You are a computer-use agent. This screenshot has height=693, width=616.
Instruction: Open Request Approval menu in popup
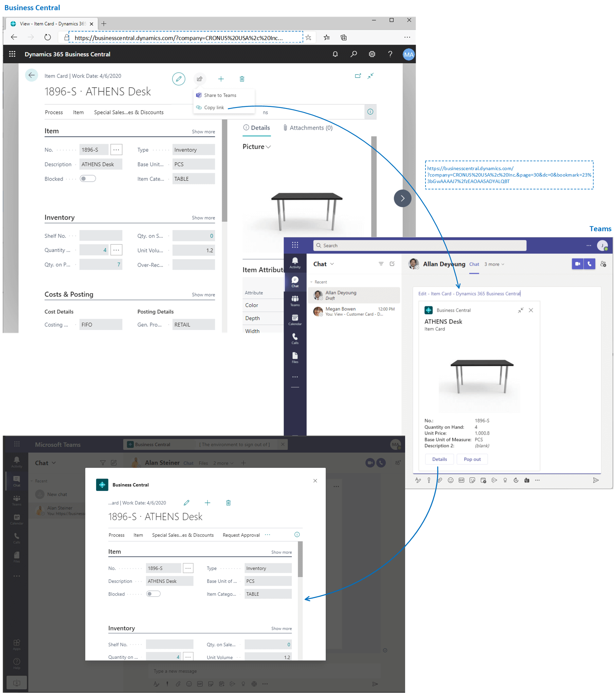pyautogui.click(x=241, y=535)
